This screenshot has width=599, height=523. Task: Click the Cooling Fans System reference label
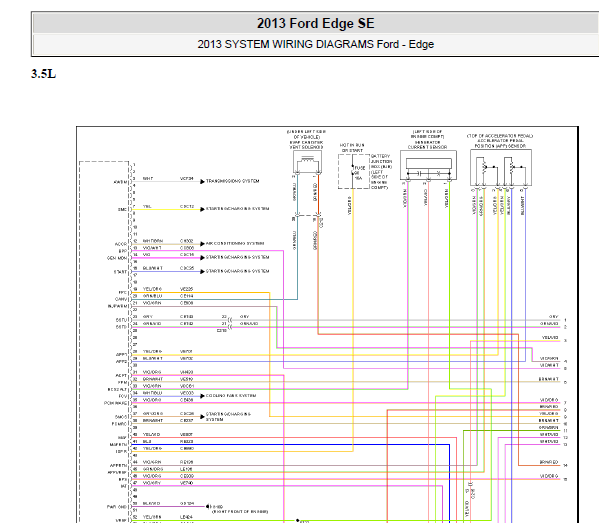[231, 396]
